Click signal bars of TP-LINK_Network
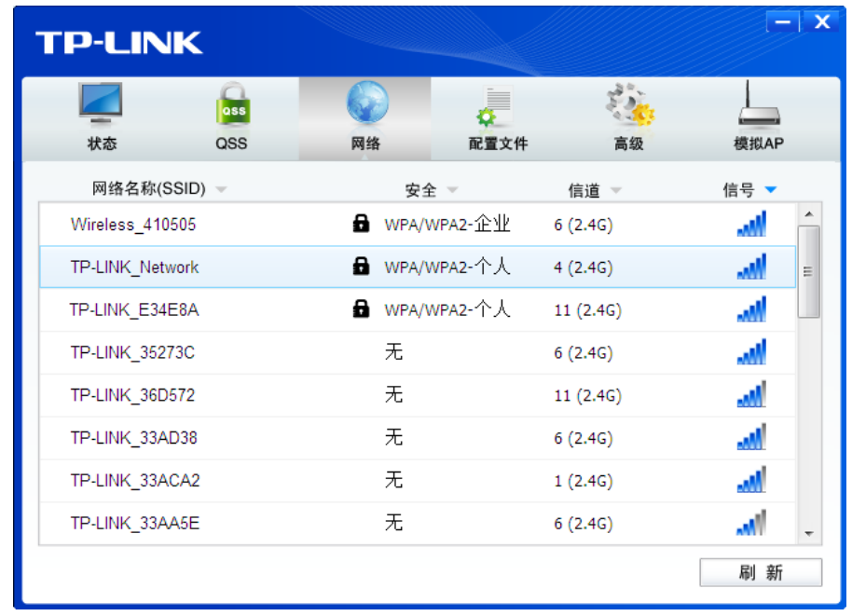This screenshot has width=852, height=616. point(751,267)
